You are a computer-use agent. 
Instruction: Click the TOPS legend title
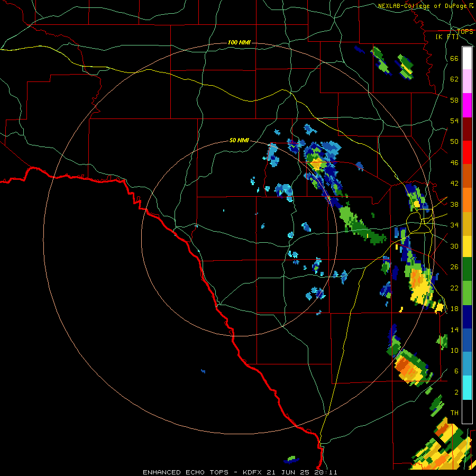(x=465, y=32)
